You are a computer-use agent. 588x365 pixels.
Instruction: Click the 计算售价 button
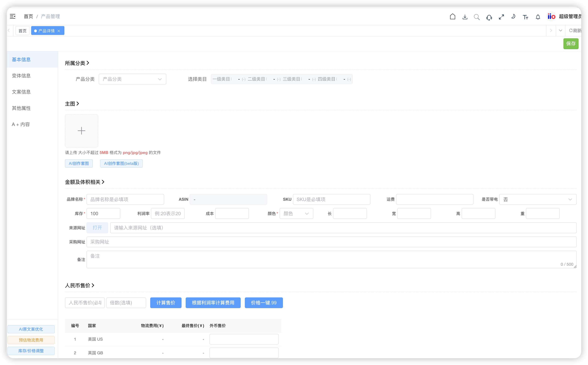[166, 302]
